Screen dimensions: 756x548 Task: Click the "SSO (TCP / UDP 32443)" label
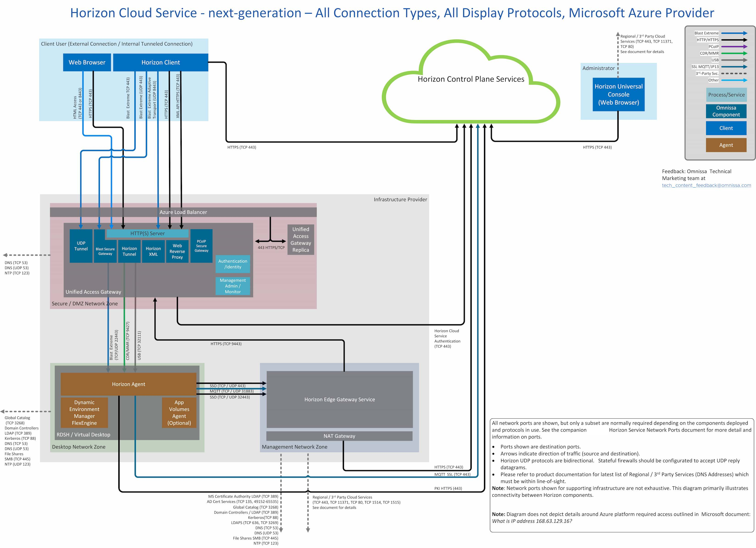point(230,397)
